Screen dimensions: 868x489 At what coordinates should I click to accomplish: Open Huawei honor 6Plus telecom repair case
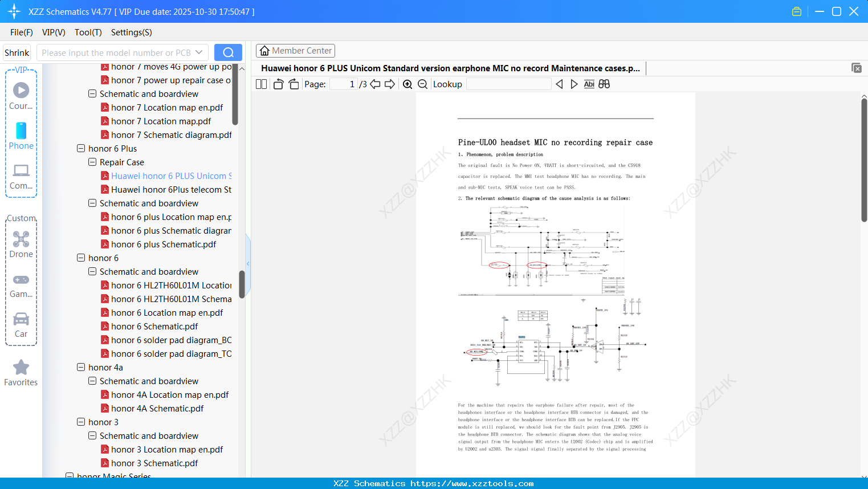(x=167, y=190)
